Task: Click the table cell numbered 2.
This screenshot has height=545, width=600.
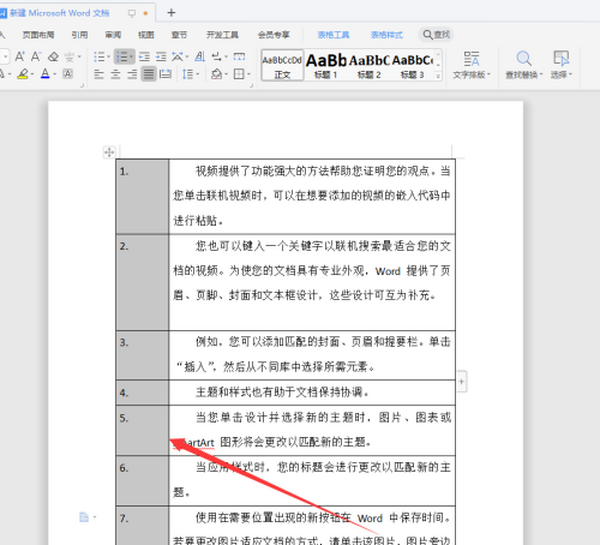Action: pos(142,282)
